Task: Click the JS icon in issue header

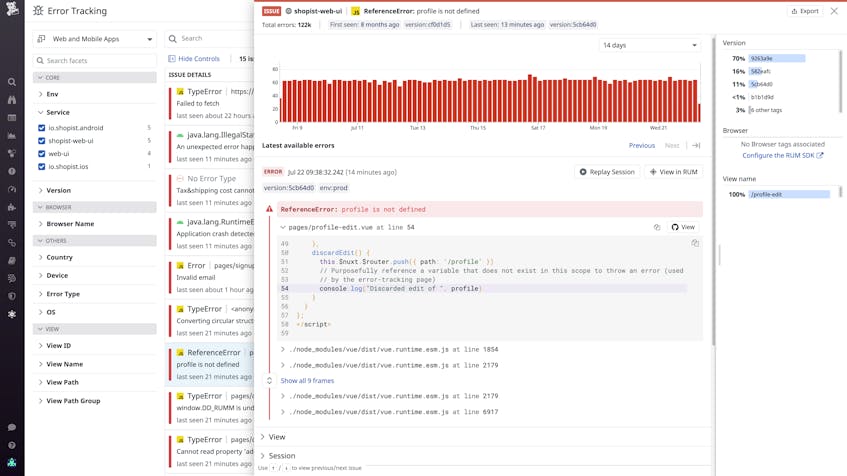Action: coord(355,11)
